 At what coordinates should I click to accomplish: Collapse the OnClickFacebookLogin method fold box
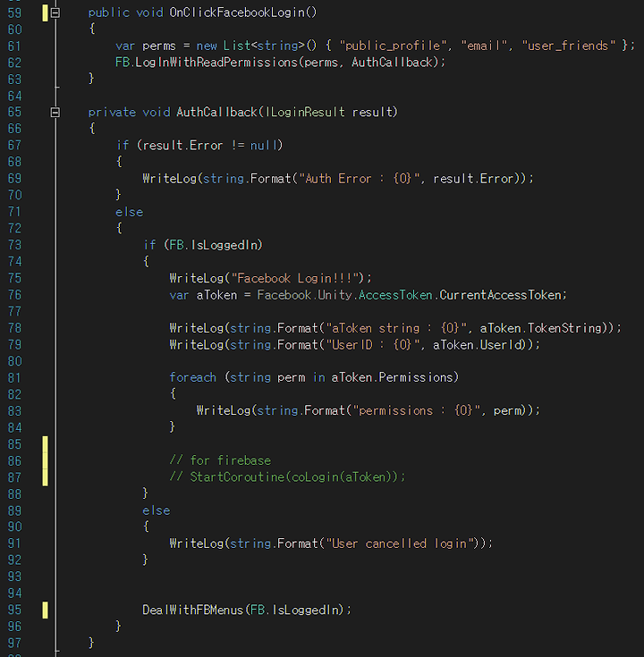pyautogui.click(x=55, y=13)
